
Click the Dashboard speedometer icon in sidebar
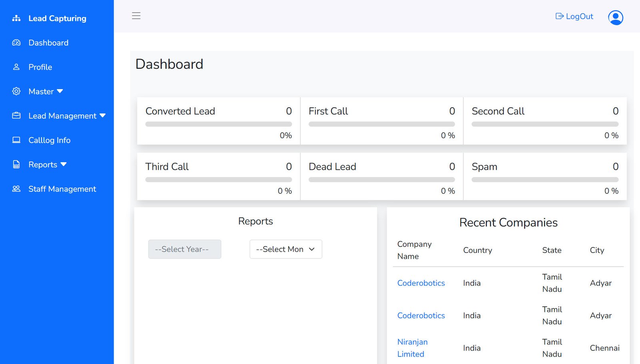(x=16, y=43)
